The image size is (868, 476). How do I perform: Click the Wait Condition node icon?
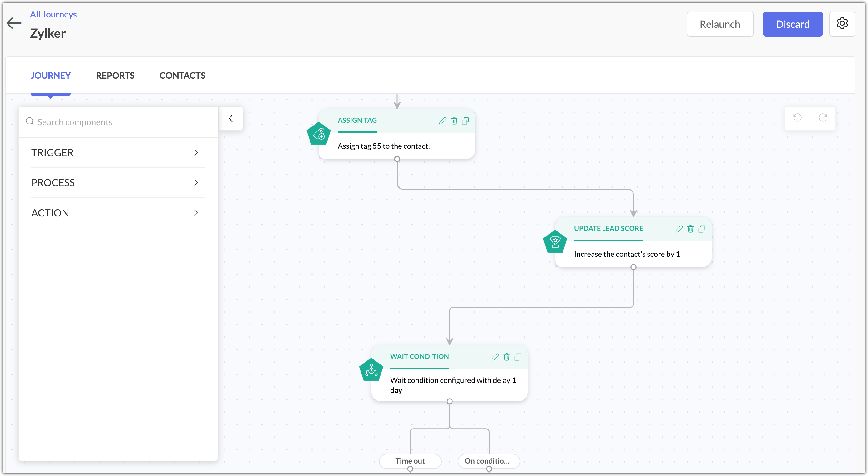click(371, 369)
